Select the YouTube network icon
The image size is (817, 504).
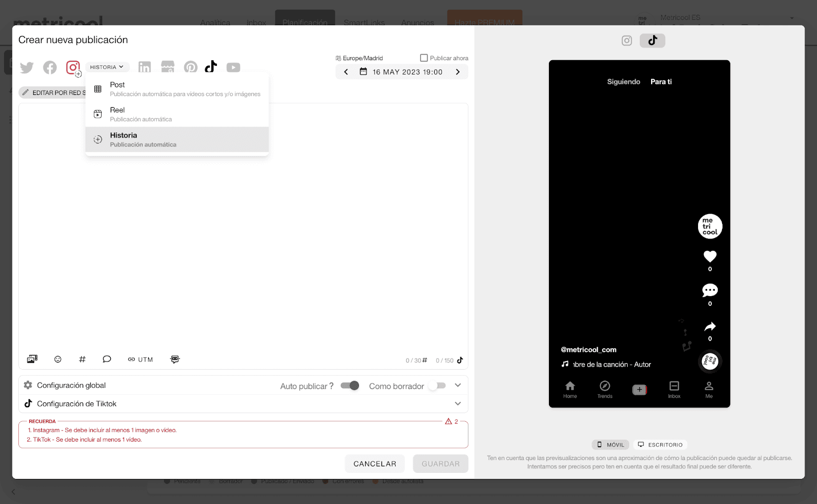coord(233,67)
